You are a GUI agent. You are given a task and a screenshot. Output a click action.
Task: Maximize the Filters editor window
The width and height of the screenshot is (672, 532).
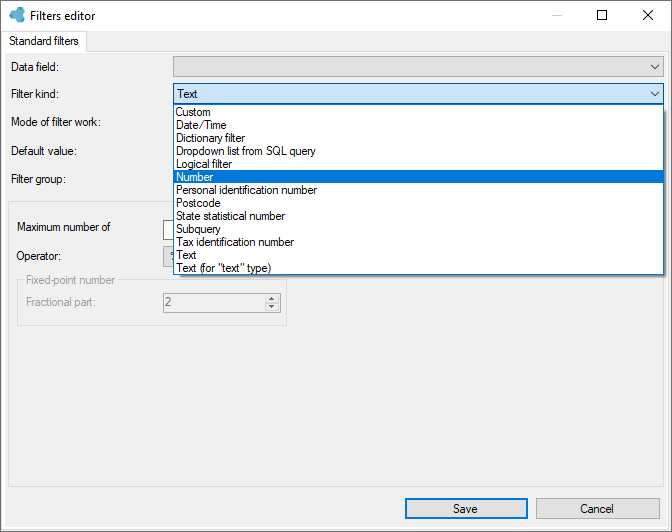tap(602, 15)
